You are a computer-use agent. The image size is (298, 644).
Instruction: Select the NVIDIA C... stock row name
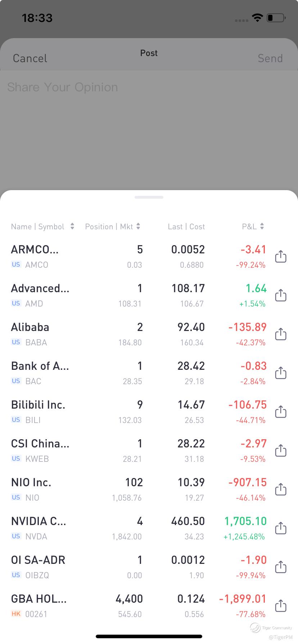[x=39, y=521]
